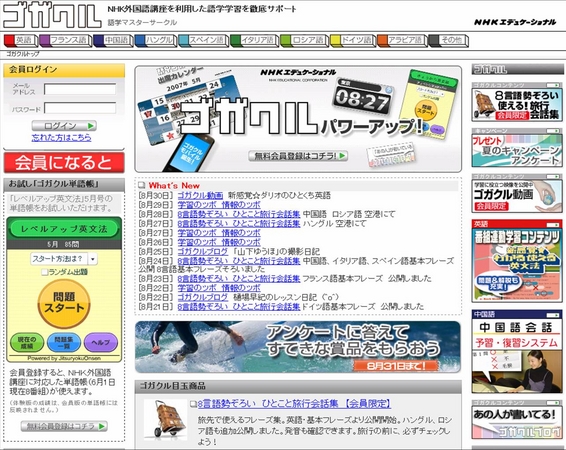
Task: Open the 8言語勢ぞろい旅行会話集 sidebar banner
Action: click(x=517, y=105)
